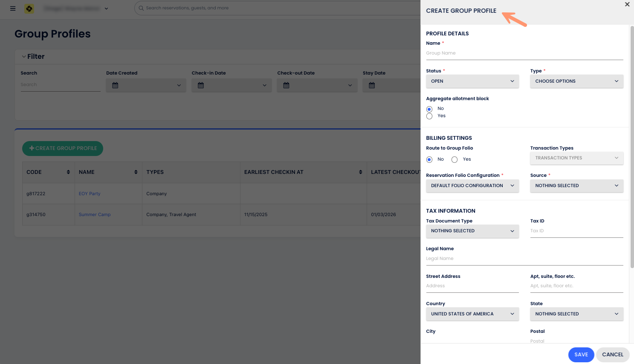
Task: Click the Stay Date calendar icon
Action: pos(372,85)
